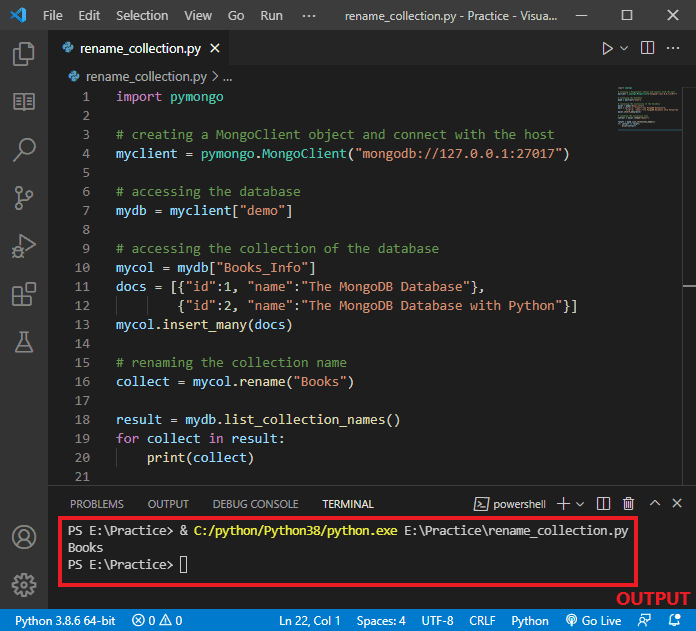Open the Run menu
Viewport: 696px width, 631px height.
tap(271, 16)
